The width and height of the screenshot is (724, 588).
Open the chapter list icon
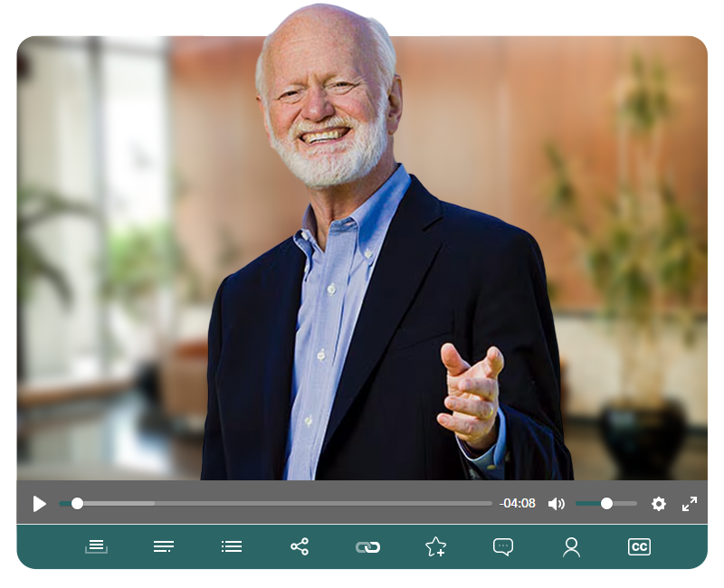232,546
